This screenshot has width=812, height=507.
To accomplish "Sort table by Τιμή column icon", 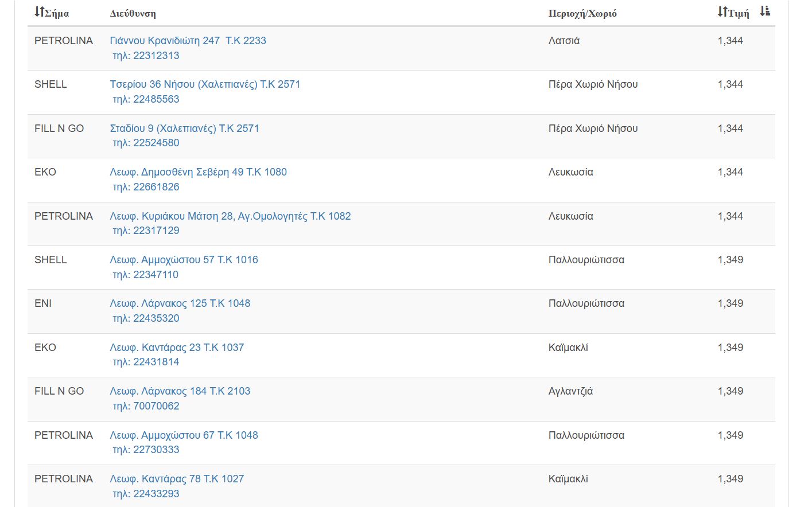I will pyautogui.click(x=722, y=12).
